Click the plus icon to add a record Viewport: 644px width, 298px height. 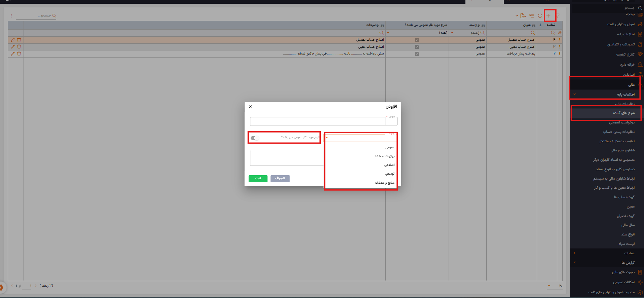pyautogui.click(x=548, y=16)
